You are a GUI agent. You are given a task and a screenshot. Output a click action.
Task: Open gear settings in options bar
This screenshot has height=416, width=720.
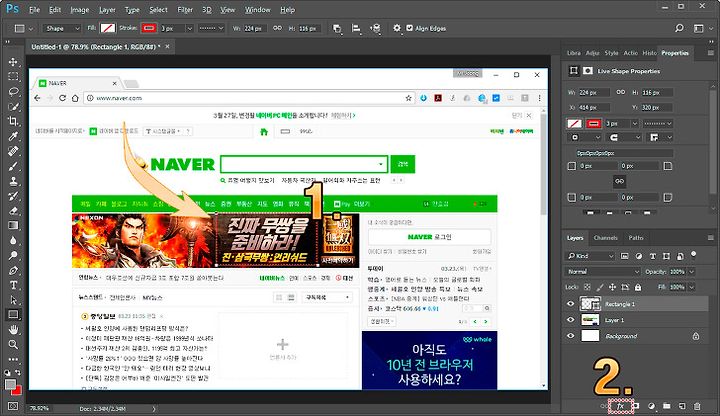click(x=397, y=28)
